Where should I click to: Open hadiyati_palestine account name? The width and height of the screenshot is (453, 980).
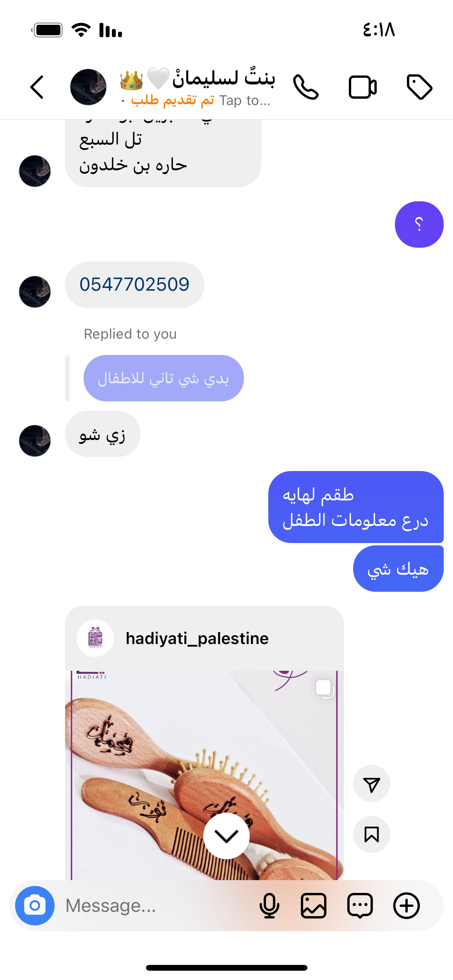(x=197, y=638)
